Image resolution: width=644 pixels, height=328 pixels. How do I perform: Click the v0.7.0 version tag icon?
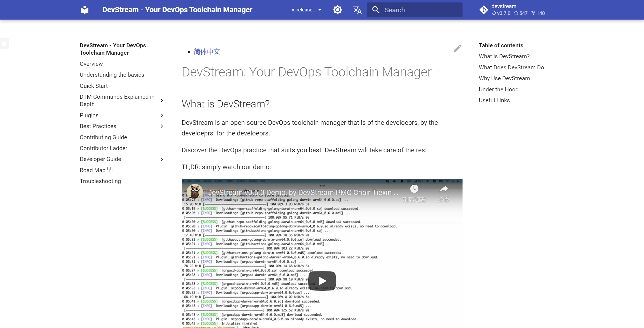pos(494,13)
